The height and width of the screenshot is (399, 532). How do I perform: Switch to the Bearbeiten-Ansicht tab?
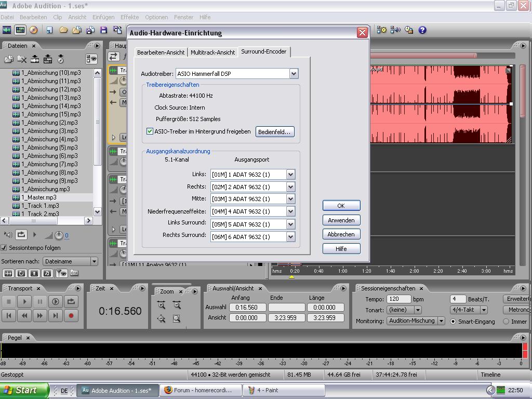pos(161,52)
